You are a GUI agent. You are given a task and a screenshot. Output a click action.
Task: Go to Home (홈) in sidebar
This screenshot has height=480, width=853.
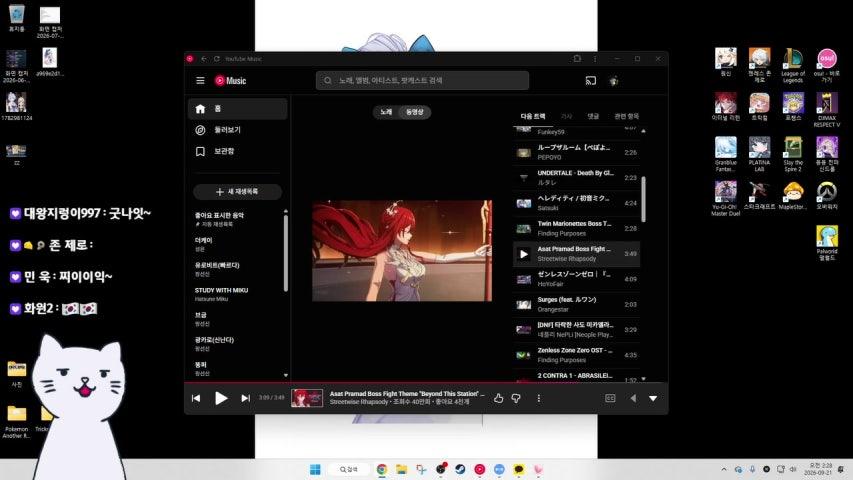(x=238, y=109)
